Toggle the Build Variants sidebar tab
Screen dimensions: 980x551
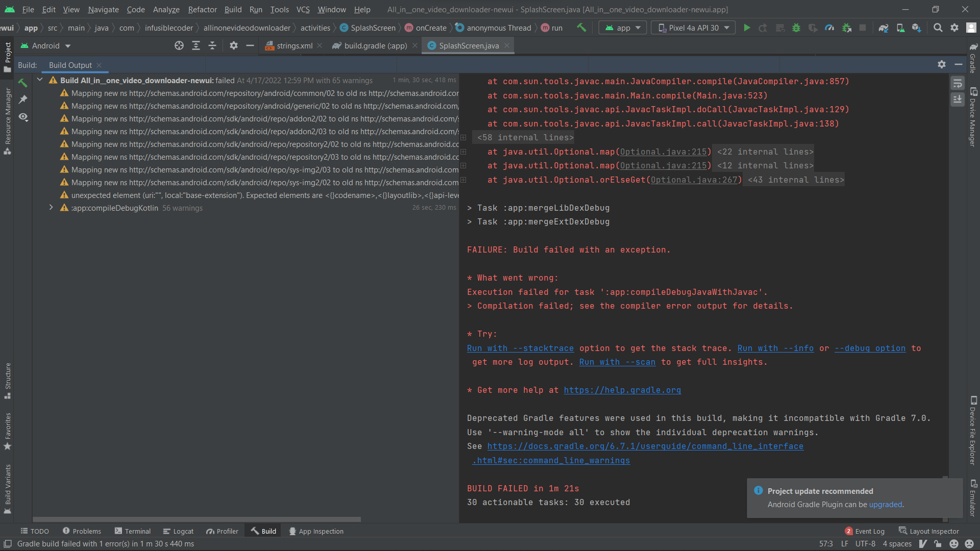point(7,489)
